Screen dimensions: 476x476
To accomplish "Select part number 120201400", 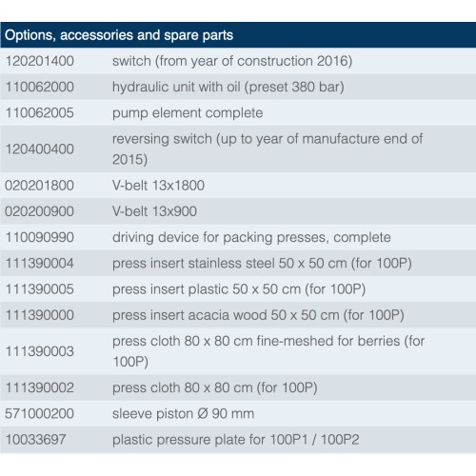I will (40, 61).
